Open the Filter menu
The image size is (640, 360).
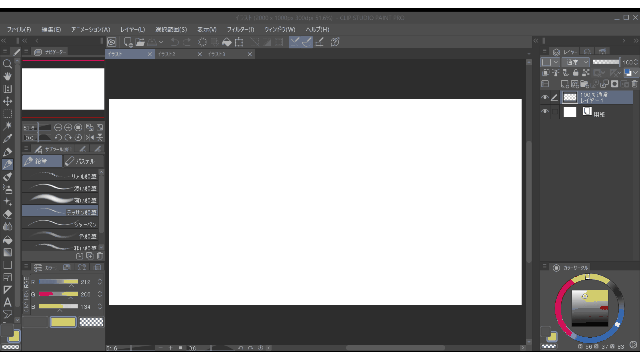coord(240,29)
